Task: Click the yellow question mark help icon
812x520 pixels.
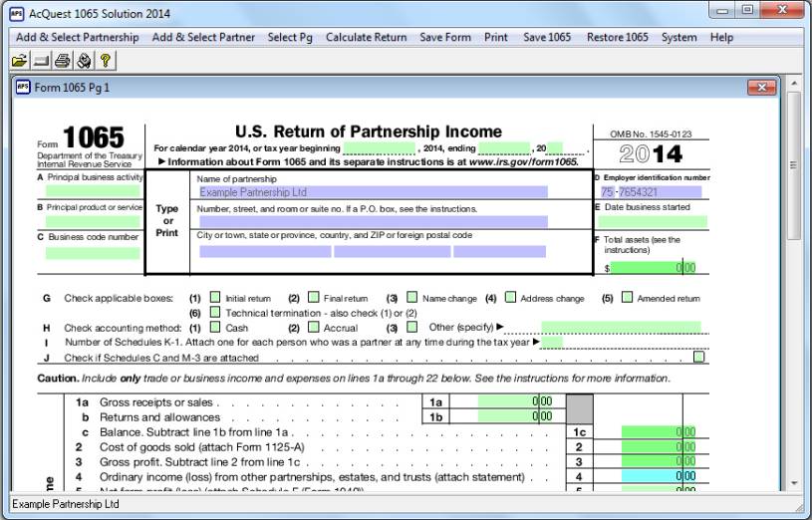Action: point(105,61)
